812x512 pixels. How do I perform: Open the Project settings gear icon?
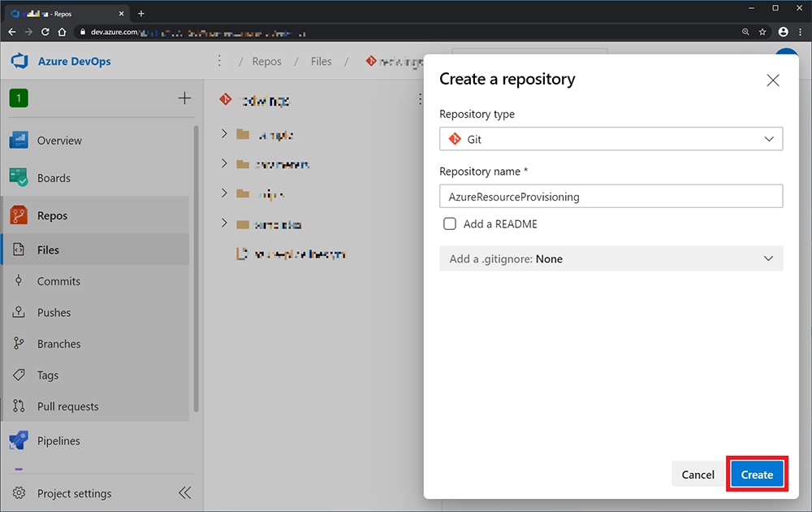click(19, 492)
